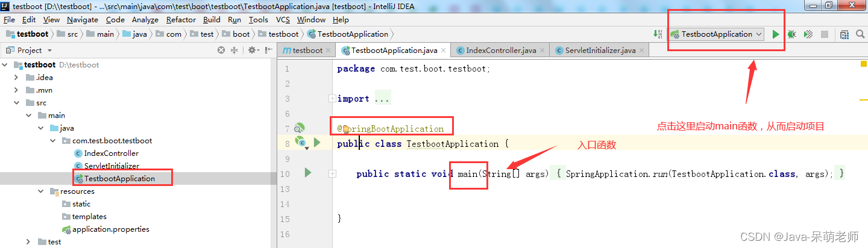
Task: Open the Code menu
Action: pyautogui.click(x=115, y=19)
